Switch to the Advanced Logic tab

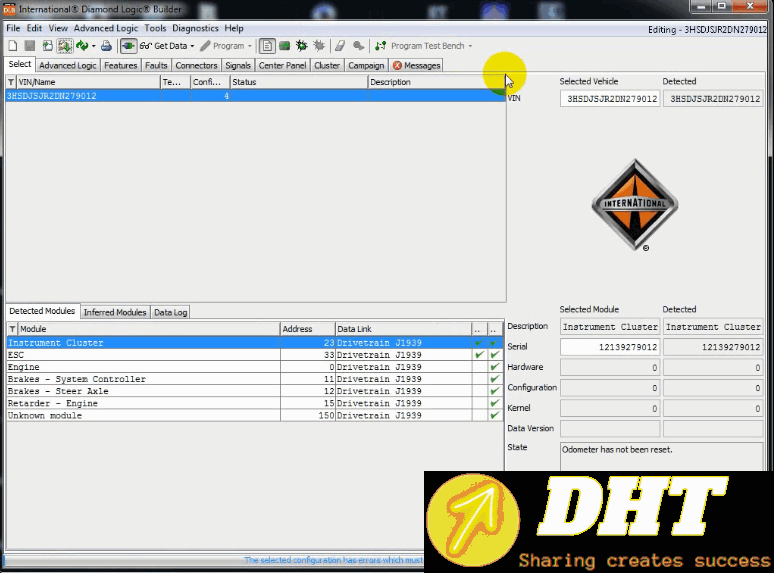[68, 65]
